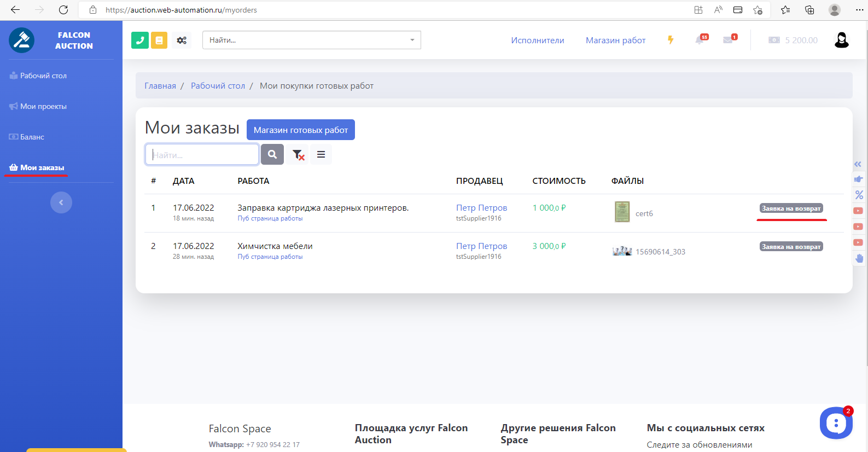868x452 pixels.
Task: Open the yellow notes icon
Action: [x=159, y=40]
